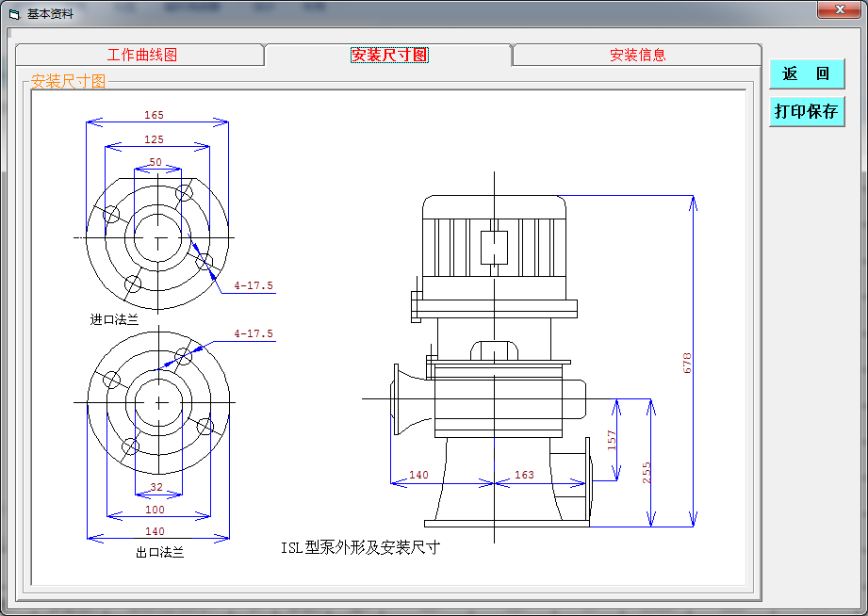Click the 打印保存 button
This screenshot has height=616, width=868.
pyautogui.click(x=807, y=111)
